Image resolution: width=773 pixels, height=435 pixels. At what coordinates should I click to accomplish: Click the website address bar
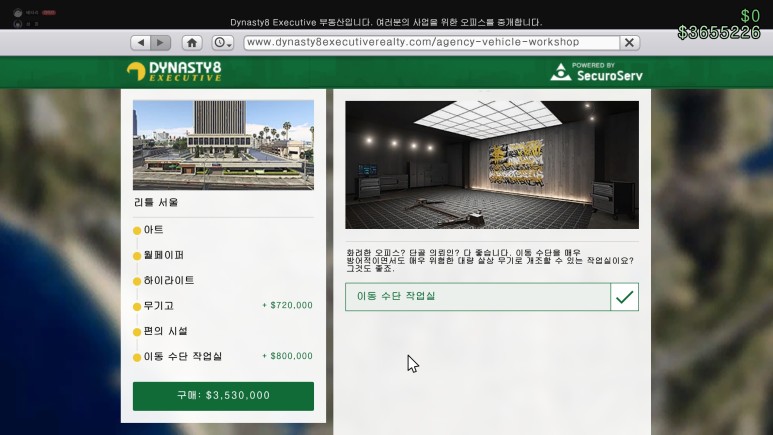[431, 42]
